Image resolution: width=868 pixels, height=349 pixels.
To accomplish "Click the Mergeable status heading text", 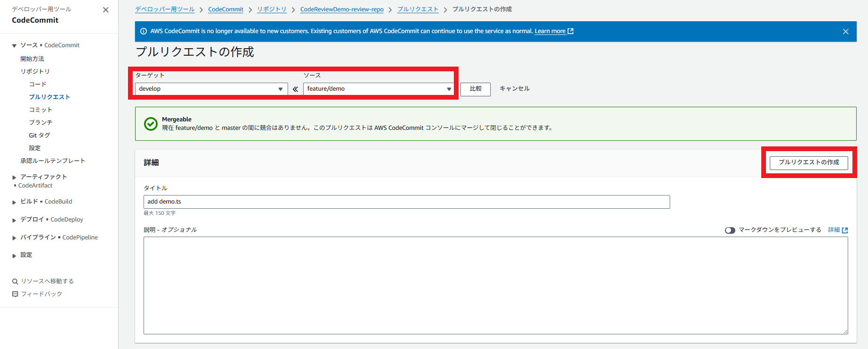I will 177,119.
